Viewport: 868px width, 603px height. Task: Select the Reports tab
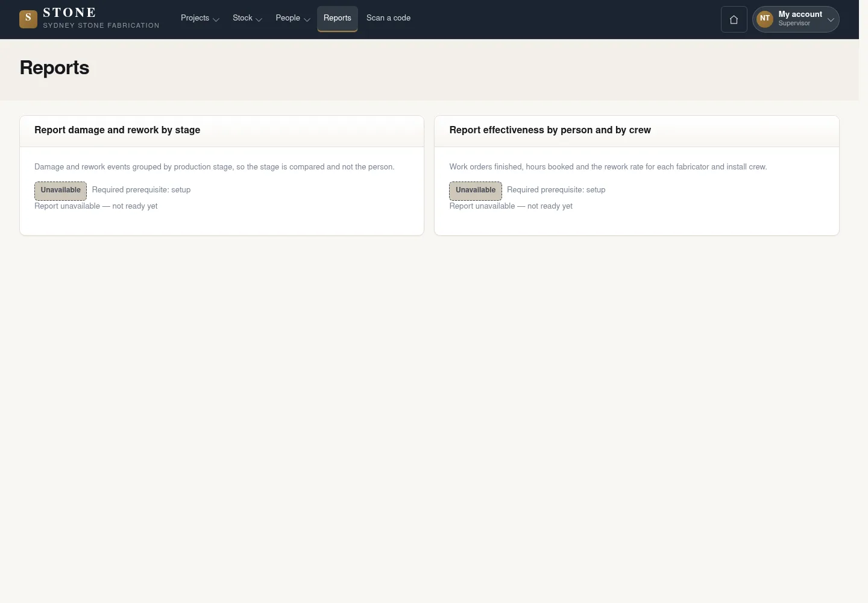pyautogui.click(x=338, y=18)
